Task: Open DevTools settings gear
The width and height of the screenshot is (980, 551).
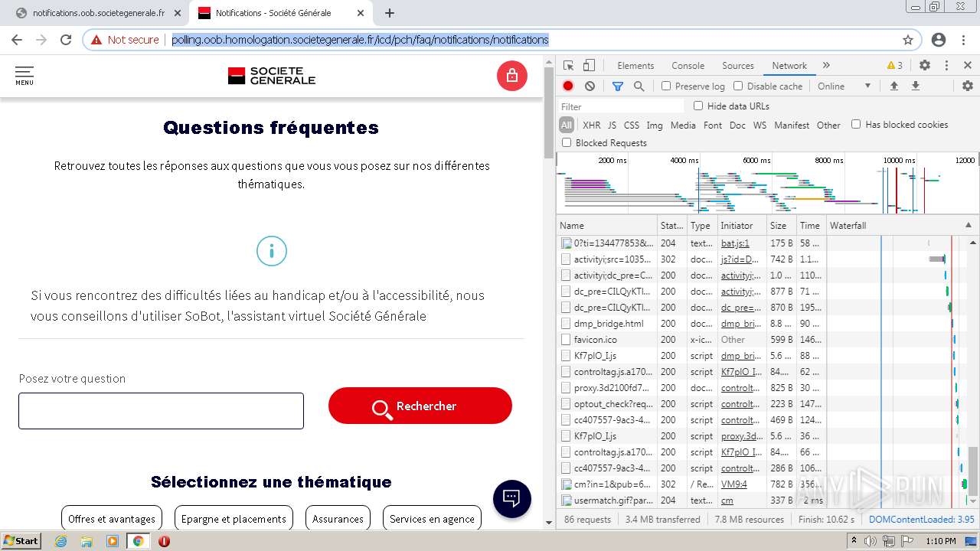Action: coord(925,66)
